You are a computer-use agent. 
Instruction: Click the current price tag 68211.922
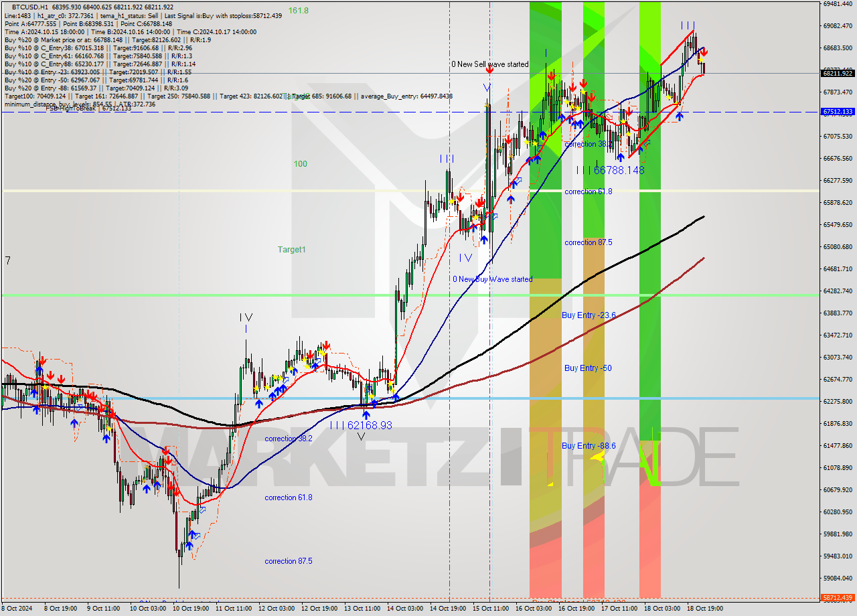pos(837,73)
